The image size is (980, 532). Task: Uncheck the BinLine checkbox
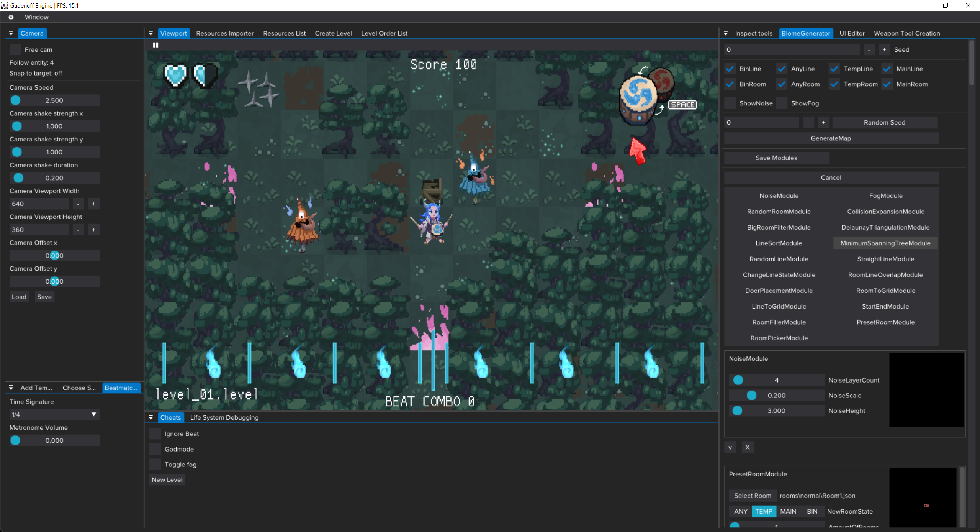[730, 69]
